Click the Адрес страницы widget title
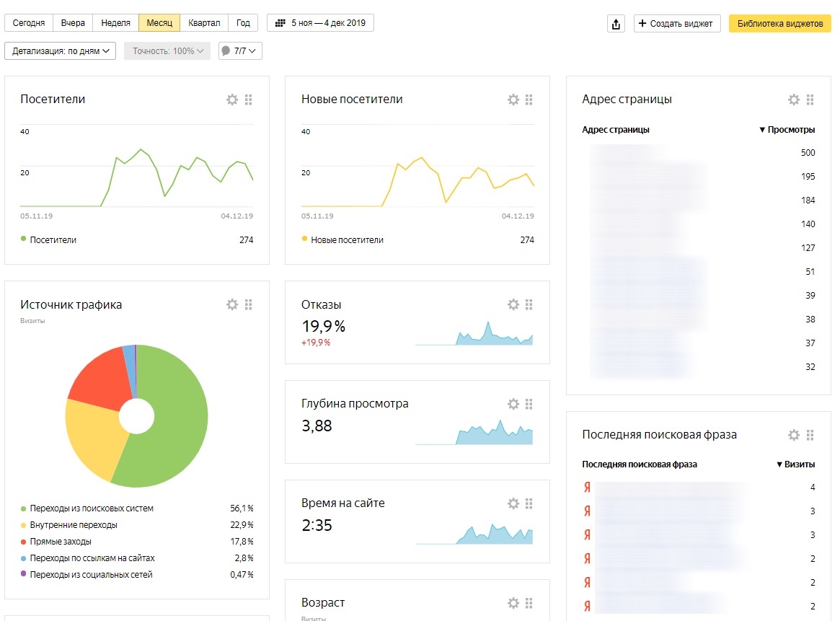The width and height of the screenshot is (840, 621). click(627, 99)
